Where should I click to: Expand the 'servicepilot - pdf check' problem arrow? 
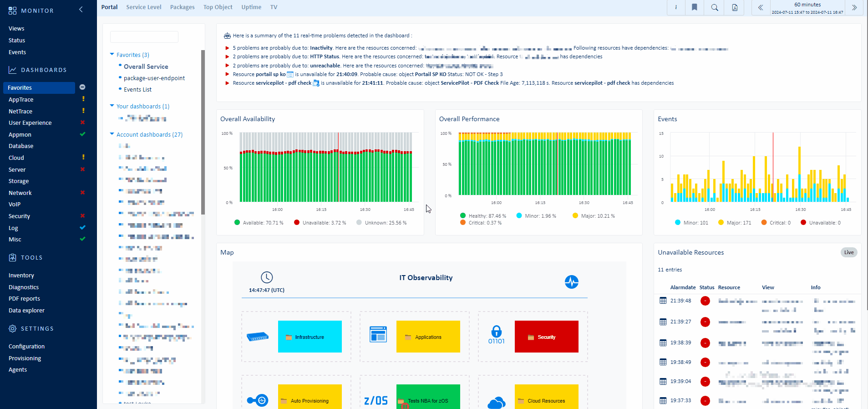coord(227,83)
